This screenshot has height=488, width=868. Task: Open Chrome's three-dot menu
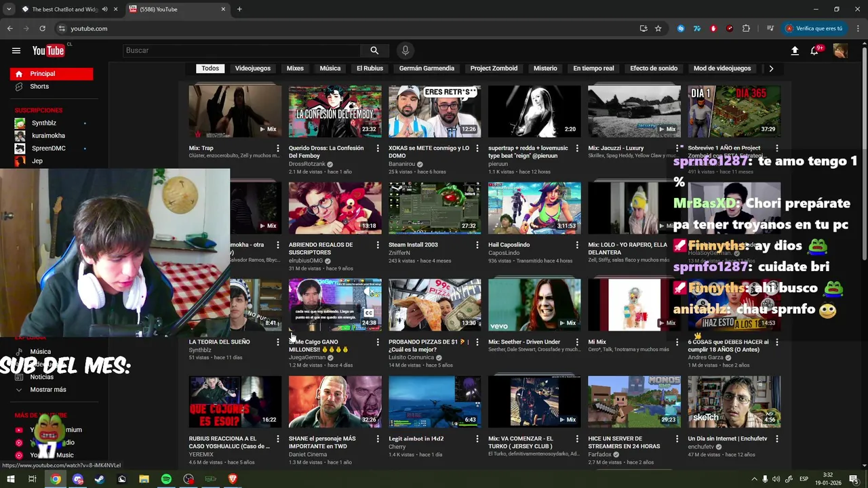click(x=858, y=28)
